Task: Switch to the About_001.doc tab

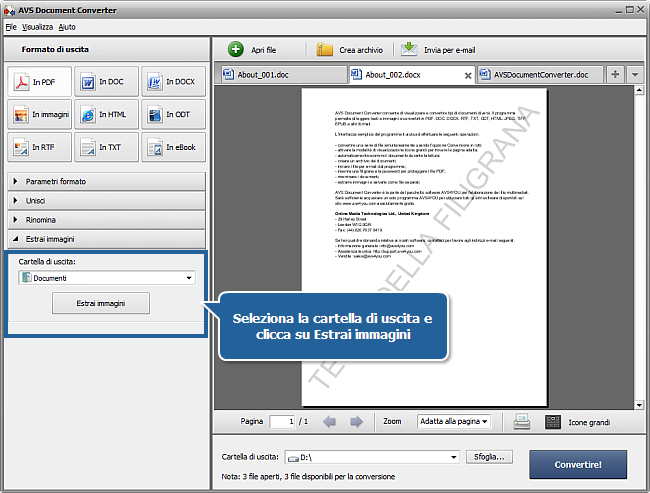Action: pyautogui.click(x=284, y=75)
